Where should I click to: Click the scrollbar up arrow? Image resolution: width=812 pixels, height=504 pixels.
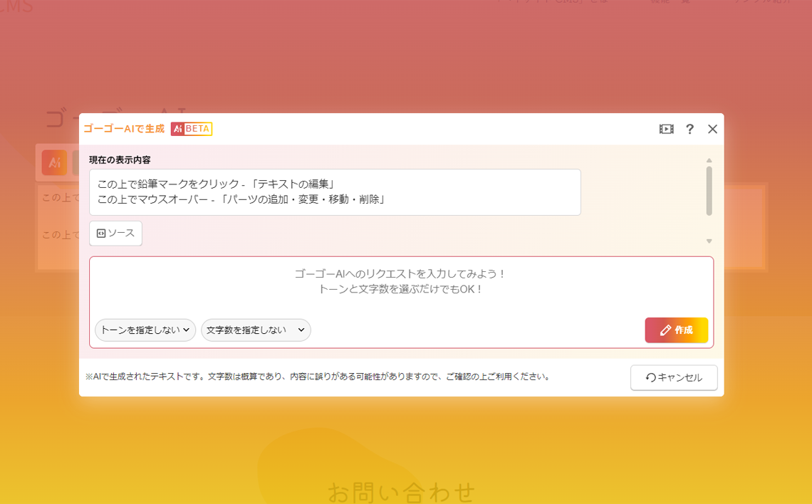709,160
